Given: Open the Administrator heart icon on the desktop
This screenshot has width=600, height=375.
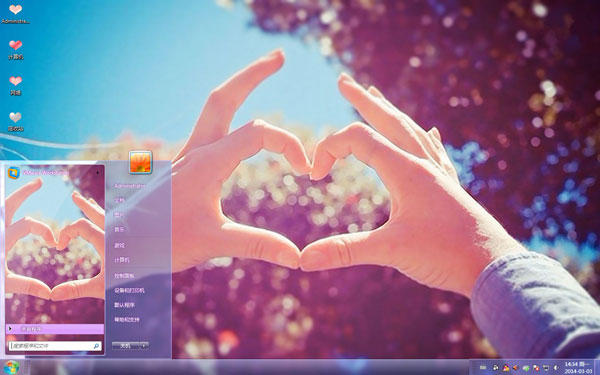Looking at the screenshot, I should coord(15,10).
